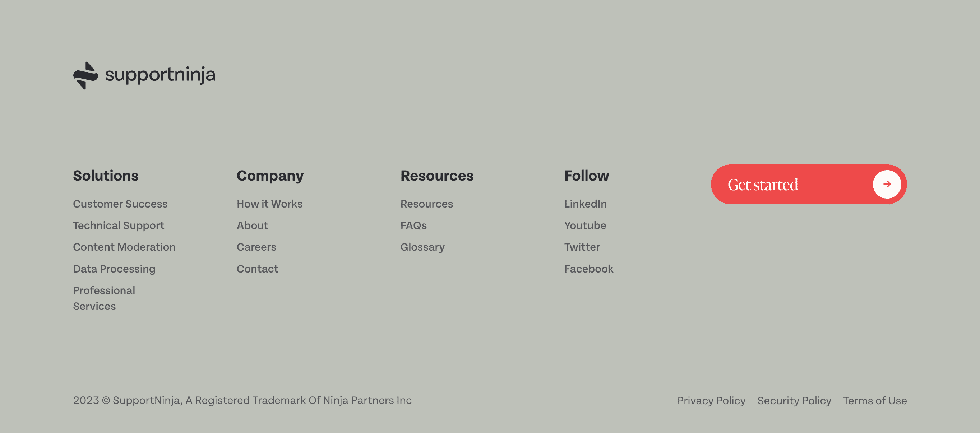Open How it Works
The width and height of the screenshot is (980, 433).
pyautogui.click(x=269, y=204)
